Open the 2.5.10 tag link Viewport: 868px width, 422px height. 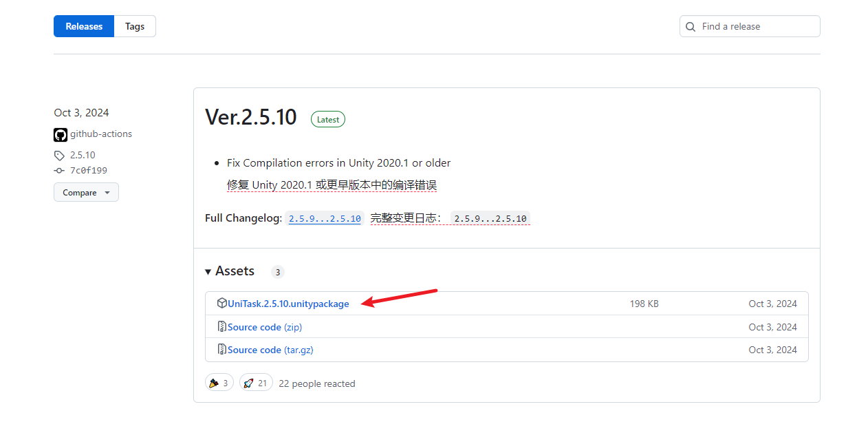tap(83, 156)
